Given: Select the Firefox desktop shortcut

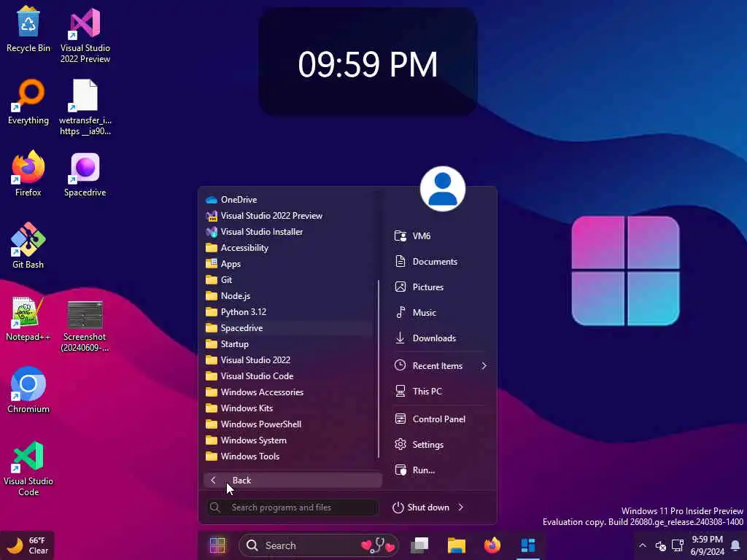Looking at the screenshot, I should point(28,174).
